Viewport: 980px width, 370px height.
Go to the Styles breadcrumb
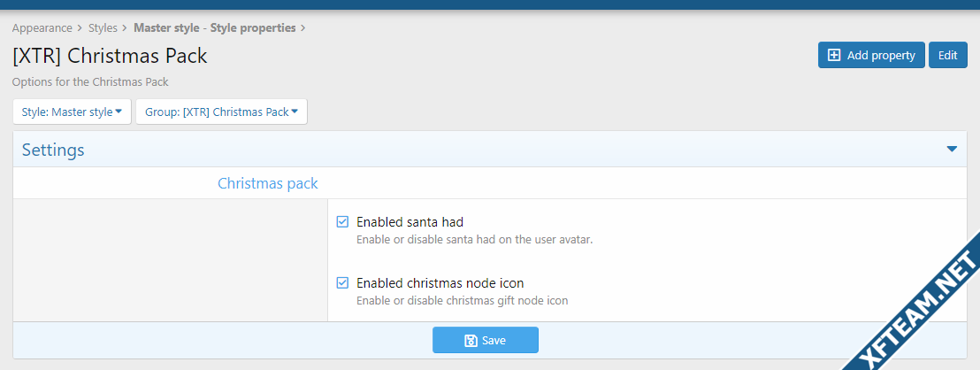103,28
